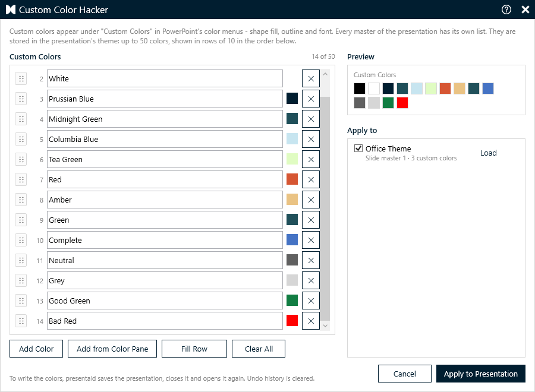Click Add from Color Pane

click(112, 349)
